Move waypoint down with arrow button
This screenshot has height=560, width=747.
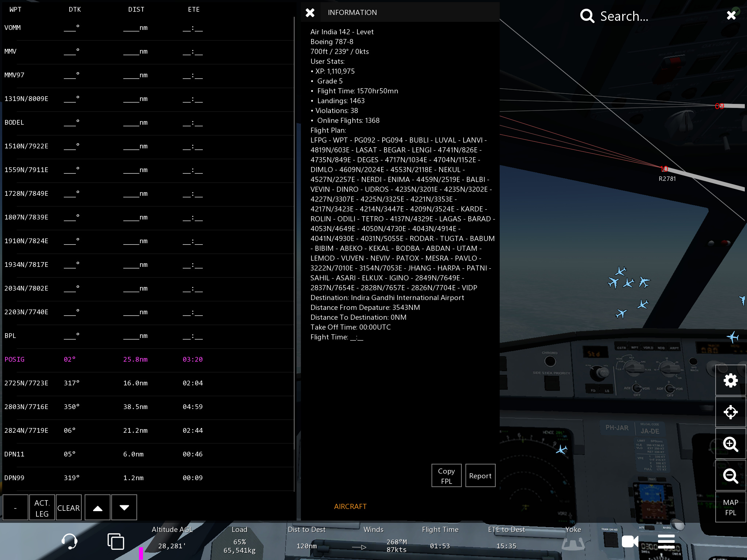[124, 508]
